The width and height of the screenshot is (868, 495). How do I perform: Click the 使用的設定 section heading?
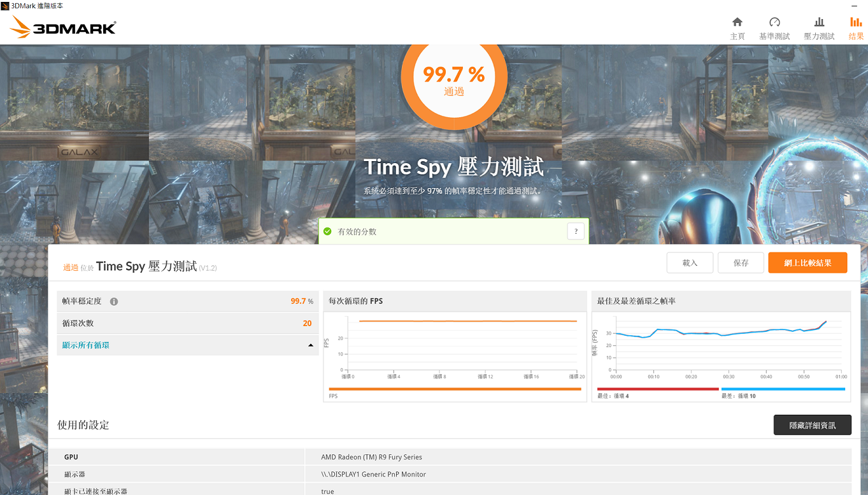[83, 425]
